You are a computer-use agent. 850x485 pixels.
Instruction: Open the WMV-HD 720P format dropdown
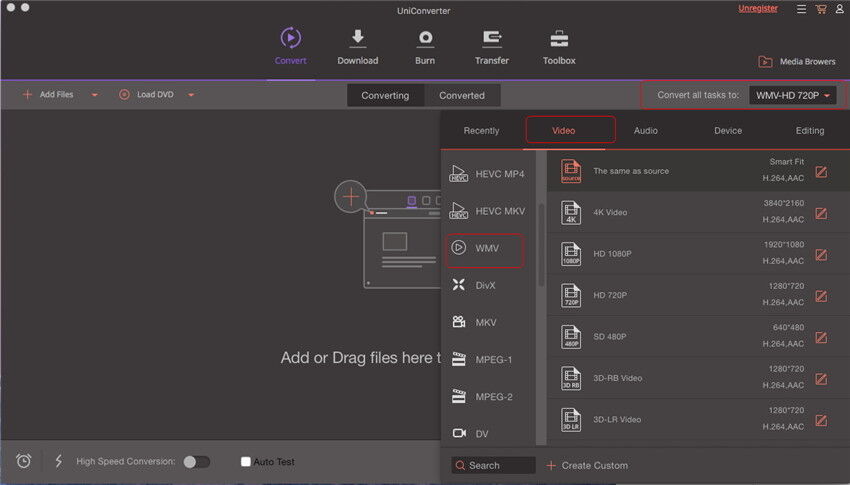(x=793, y=95)
